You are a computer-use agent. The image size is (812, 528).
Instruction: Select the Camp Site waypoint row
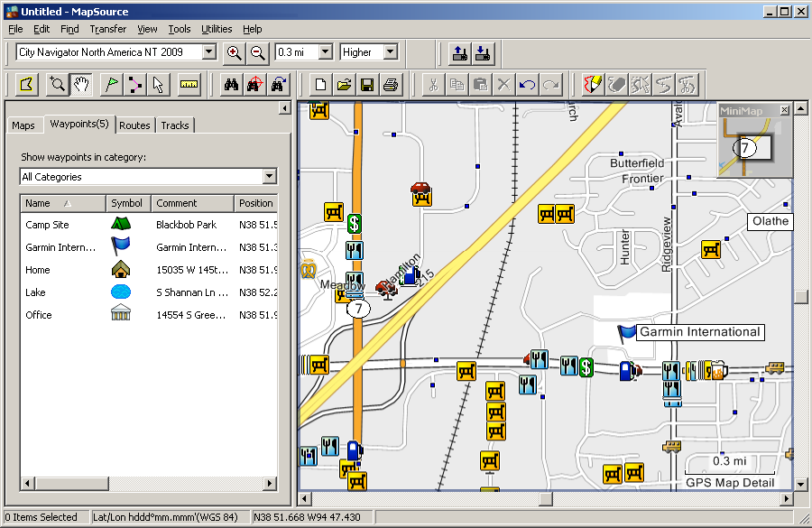(x=149, y=225)
